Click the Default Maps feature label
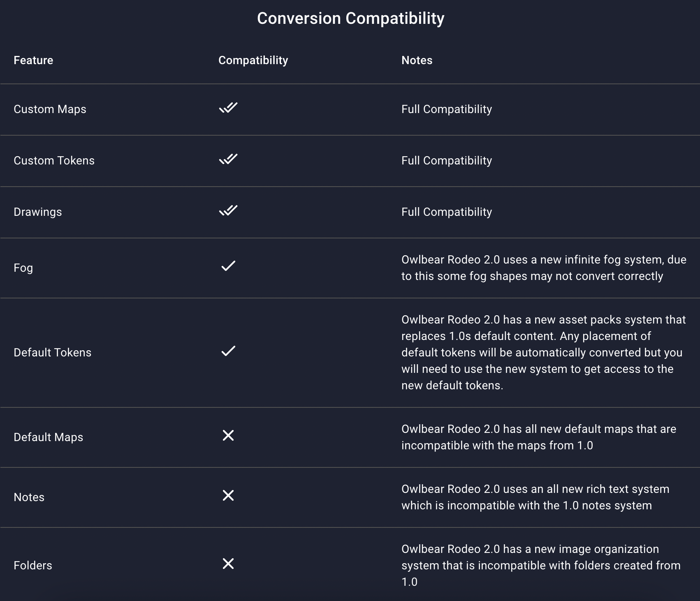The height and width of the screenshot is (601, 700). [48, 437]
